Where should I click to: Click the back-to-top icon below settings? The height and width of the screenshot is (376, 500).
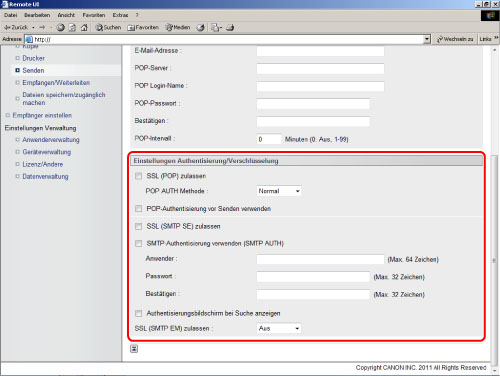[134, 349]
